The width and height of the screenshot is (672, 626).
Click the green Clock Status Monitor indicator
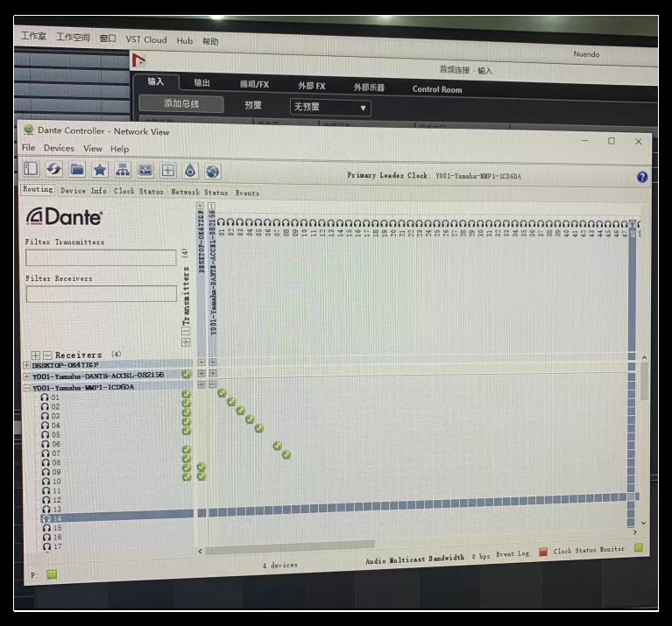pos(639,549)
